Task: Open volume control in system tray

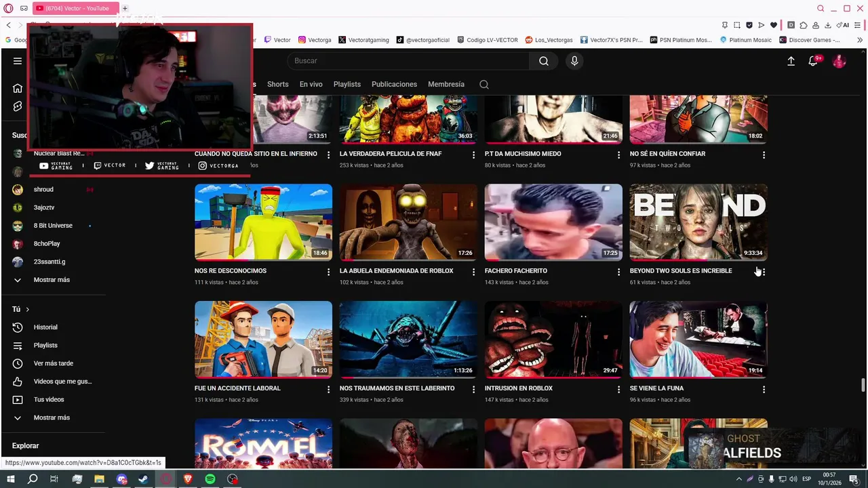Action: pos(793,479)
